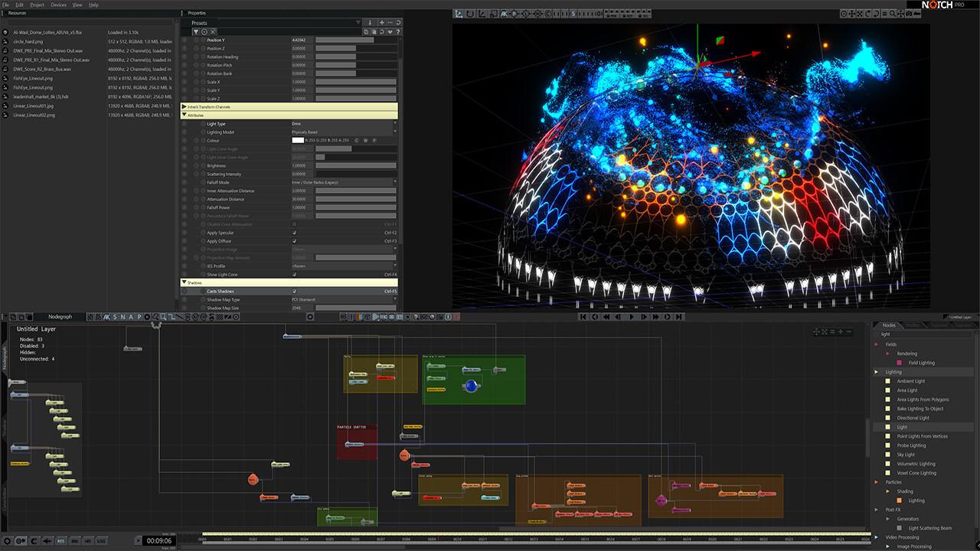Viewport: 980px width, 551px height.
Task: Open the Help menu
Action: pos(93,5)
